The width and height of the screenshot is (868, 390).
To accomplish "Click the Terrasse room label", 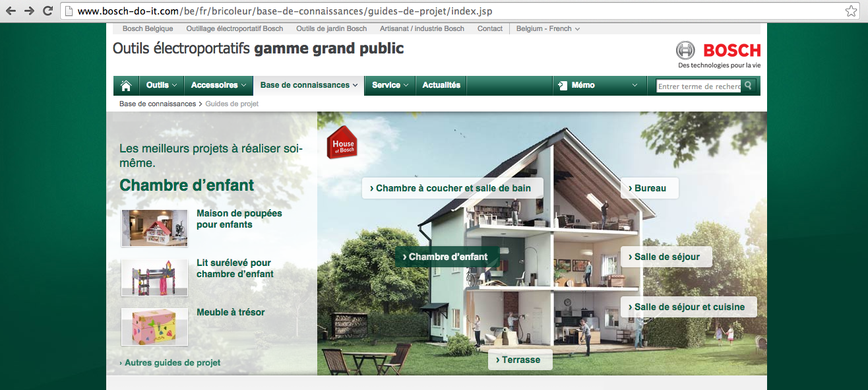I will (x=520, y=360).
